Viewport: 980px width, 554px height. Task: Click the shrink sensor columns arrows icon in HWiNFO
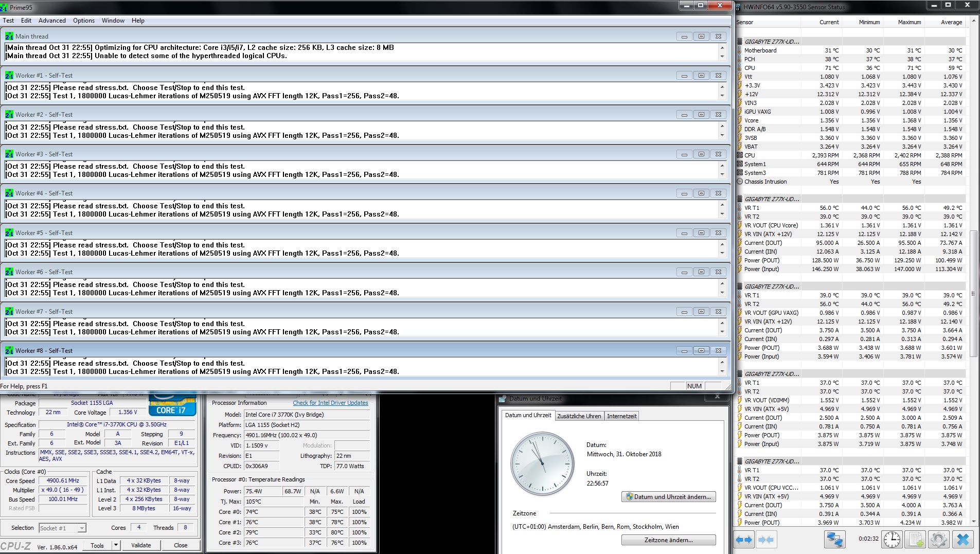click(x=766, y=540)
